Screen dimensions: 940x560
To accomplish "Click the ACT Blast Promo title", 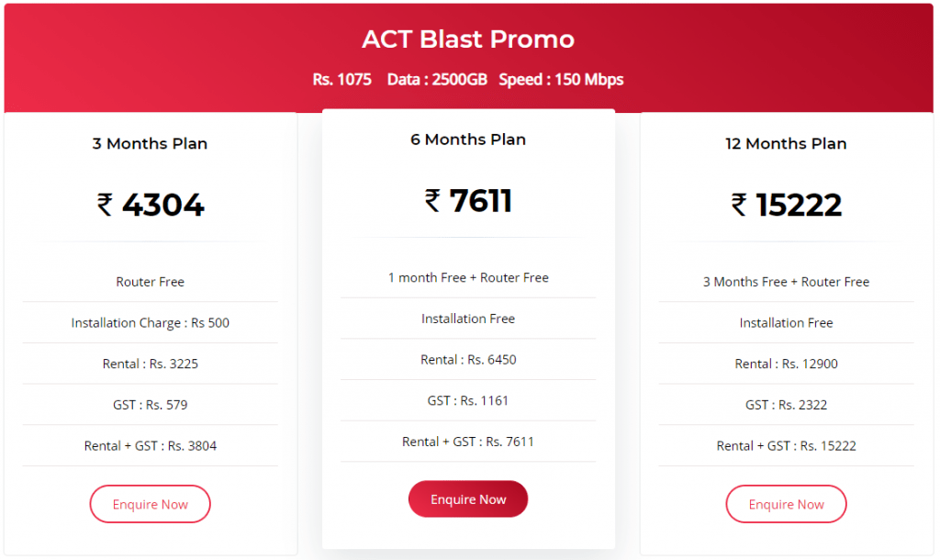I will point(468,39).
